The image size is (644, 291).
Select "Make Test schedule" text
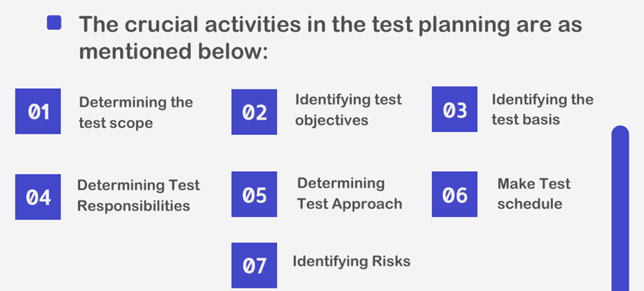pyautogui.click(x=534, y=193)
